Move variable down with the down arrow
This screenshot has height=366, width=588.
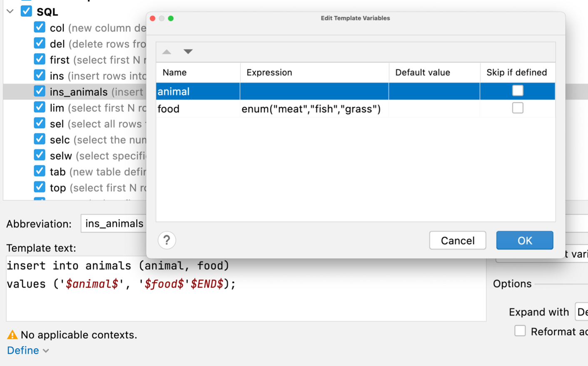click(x=188, y=52)
